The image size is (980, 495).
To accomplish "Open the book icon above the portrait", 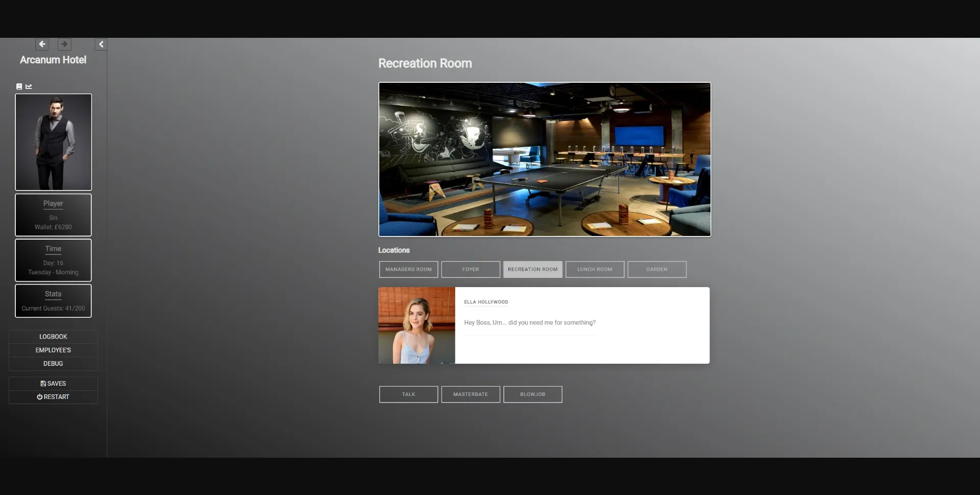I will (19, 86).
